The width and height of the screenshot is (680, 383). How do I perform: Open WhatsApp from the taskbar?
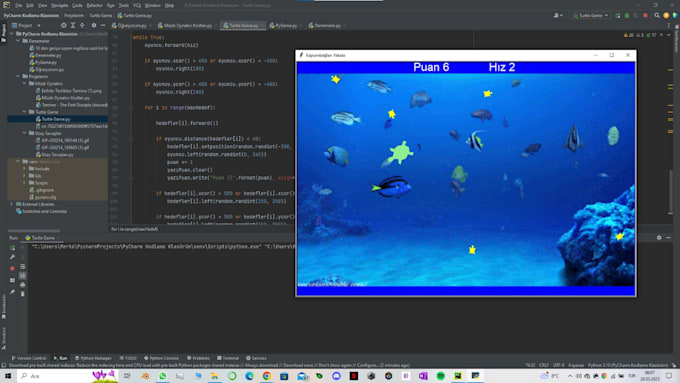point(163,376)
